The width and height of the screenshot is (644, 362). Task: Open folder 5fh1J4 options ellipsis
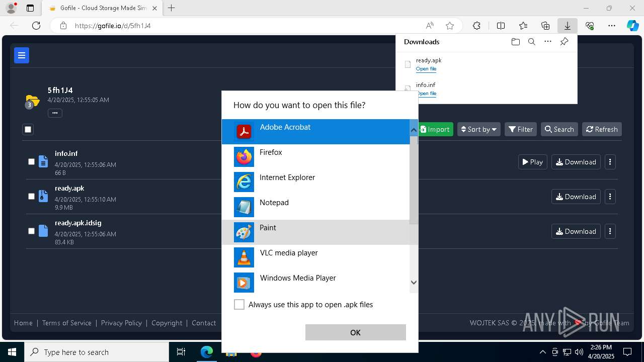click(55, 113)
